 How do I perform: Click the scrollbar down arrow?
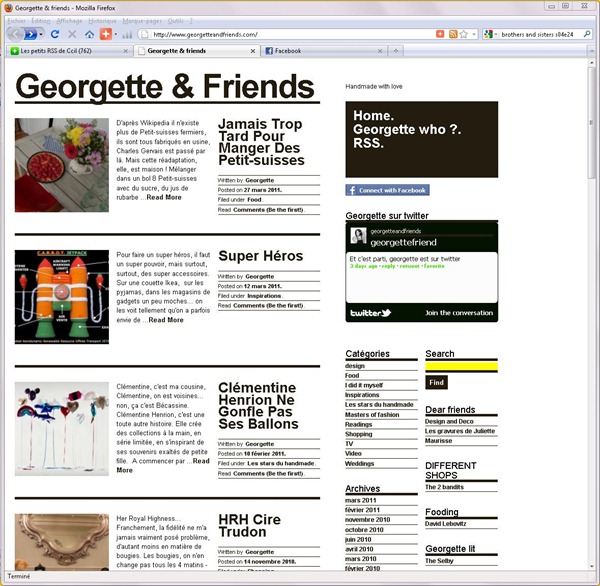(592, 566)
